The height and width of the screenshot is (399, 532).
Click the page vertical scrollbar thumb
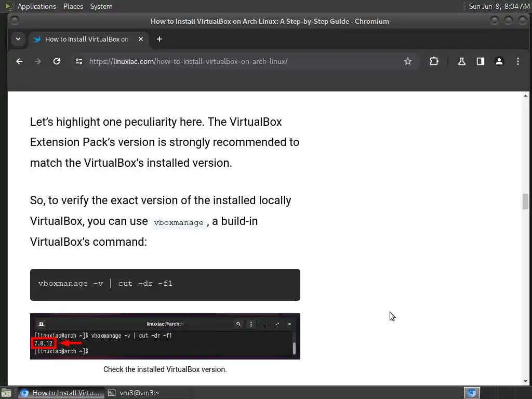click(x=525, y=202)
